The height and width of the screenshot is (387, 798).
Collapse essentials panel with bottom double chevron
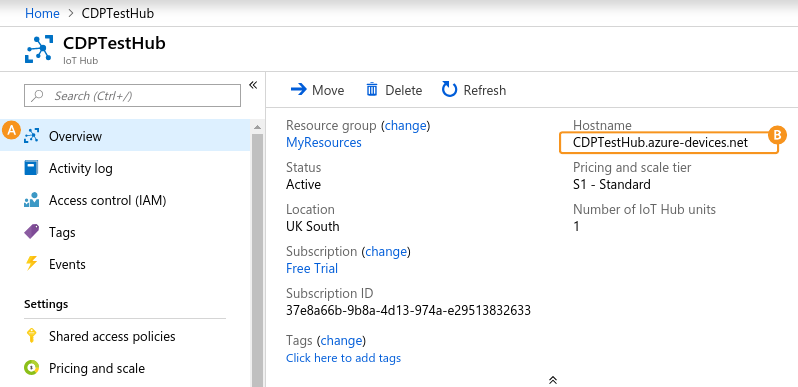(x=553, y=380)
